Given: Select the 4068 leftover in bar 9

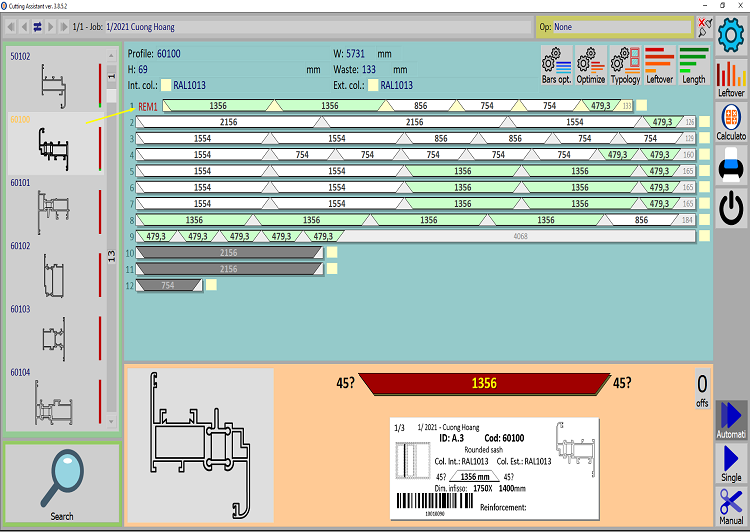Looking at the screenshot, I should pos(519,236).
